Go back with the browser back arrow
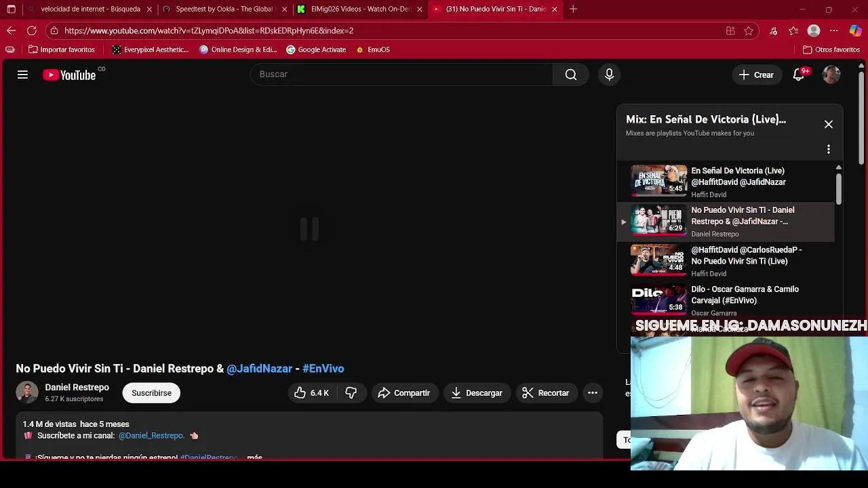The image size is (868, 488). click(x=11, y=30)
